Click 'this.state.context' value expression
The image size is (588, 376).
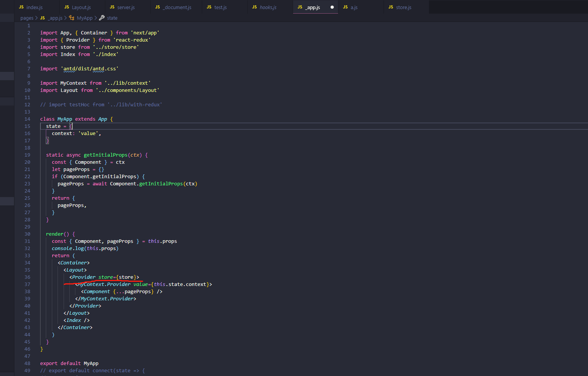180,284
